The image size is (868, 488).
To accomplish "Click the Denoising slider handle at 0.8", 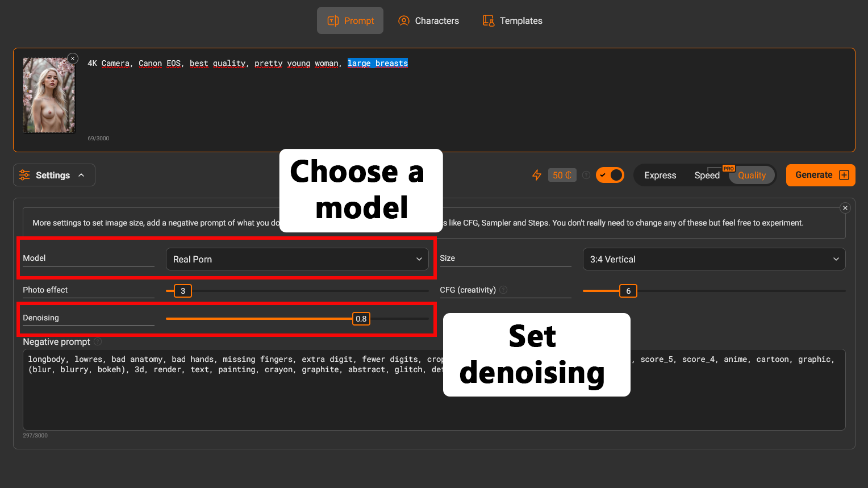I will (x=361, y=319).
